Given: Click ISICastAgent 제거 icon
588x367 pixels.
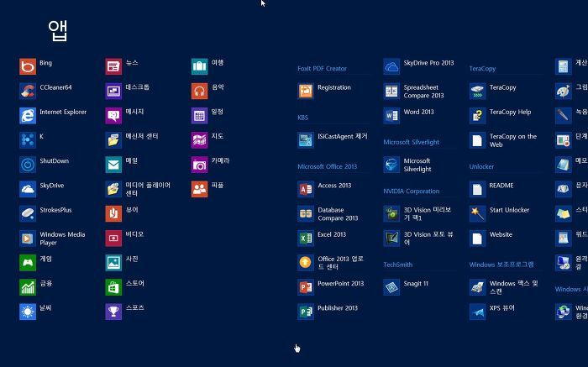Looking at the screenshot, I should pyautogui.click(x=306, y=140).
